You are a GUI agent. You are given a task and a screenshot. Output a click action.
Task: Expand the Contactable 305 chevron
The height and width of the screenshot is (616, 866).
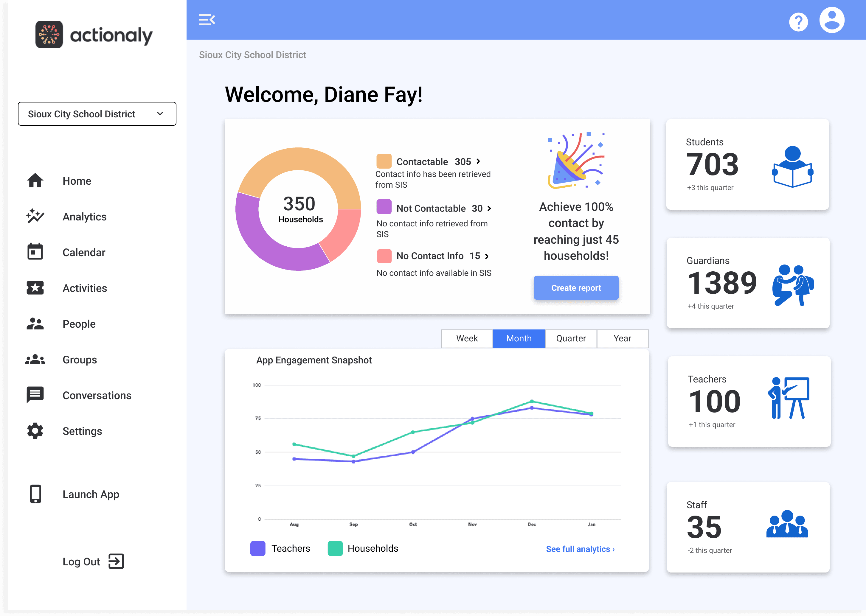(478, 161)
